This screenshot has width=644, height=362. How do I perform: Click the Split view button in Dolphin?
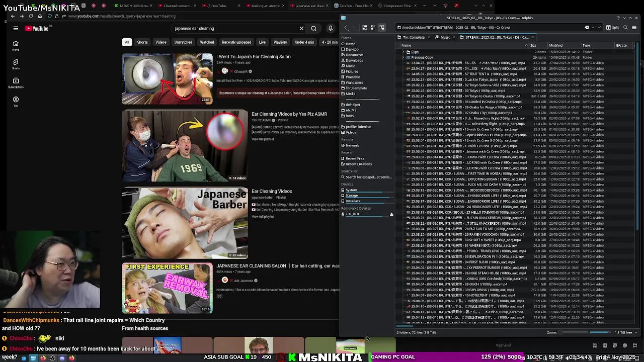click(x=612, y=28)
